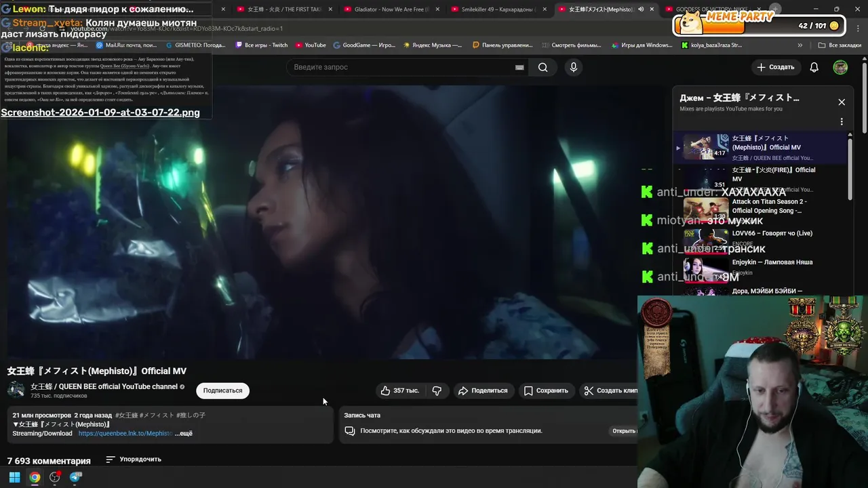Click the Chrome taskbar icon
The height and width of the screenshot is (488, 868).
(x=35, y=477)
